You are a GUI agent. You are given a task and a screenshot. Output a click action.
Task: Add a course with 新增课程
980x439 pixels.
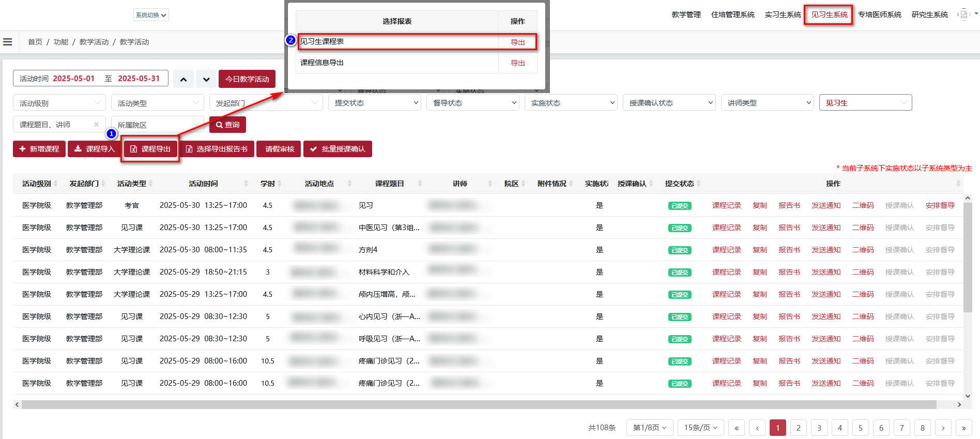coord(39,149)
